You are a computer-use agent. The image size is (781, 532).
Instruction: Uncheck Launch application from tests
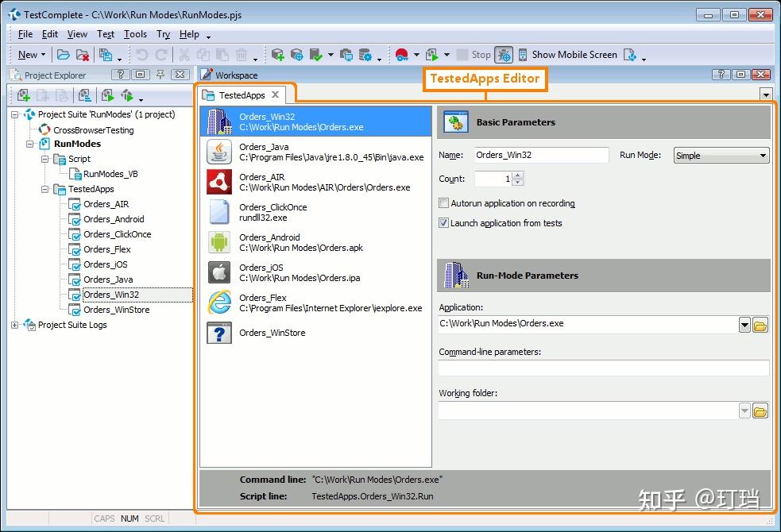(x=443, y=223)
